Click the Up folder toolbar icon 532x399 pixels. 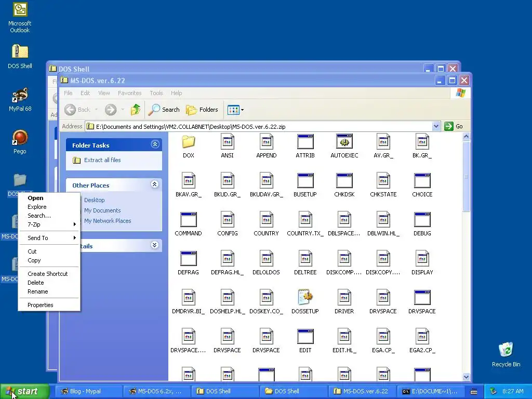tap(136, 110)
